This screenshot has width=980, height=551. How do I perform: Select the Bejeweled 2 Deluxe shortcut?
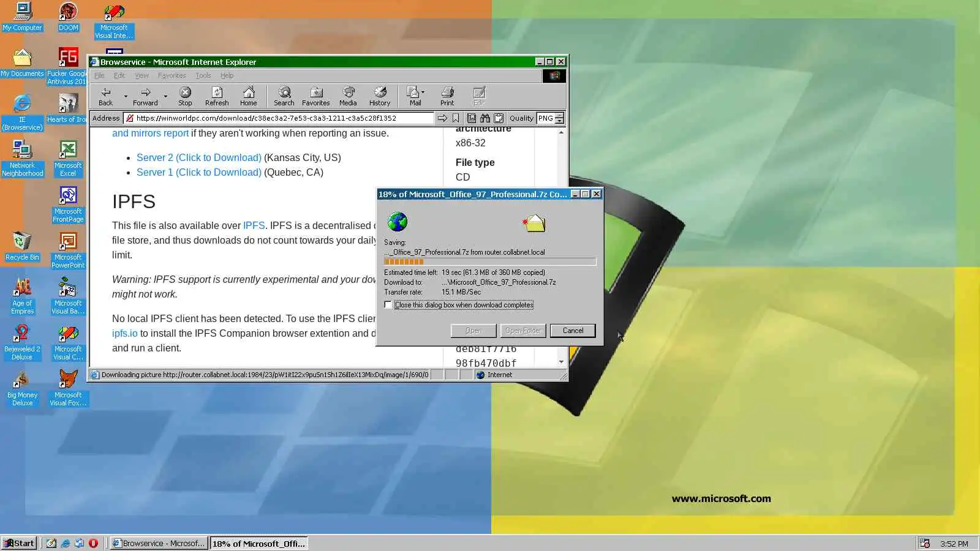tap(22, 342)
